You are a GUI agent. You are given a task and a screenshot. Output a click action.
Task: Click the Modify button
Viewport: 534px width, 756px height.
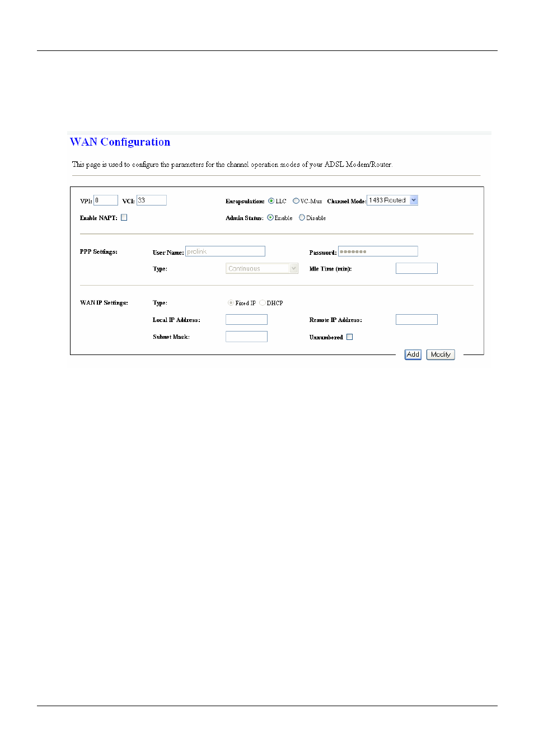click(x=441, y=354)
